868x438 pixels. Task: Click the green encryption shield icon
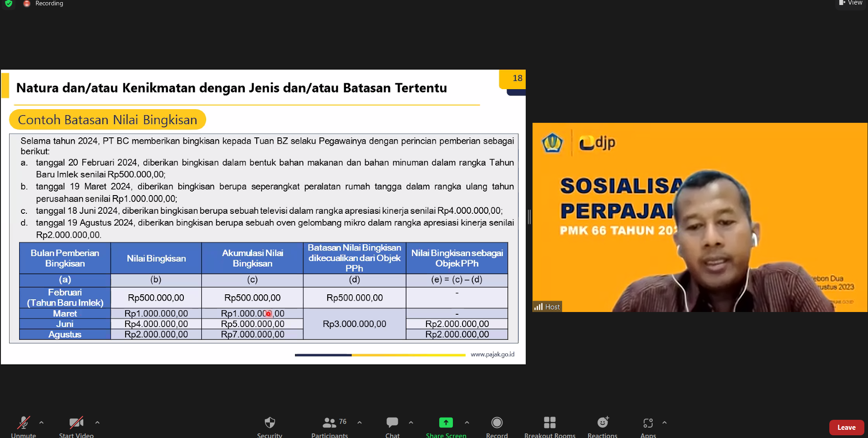click(x=9, y=4)
